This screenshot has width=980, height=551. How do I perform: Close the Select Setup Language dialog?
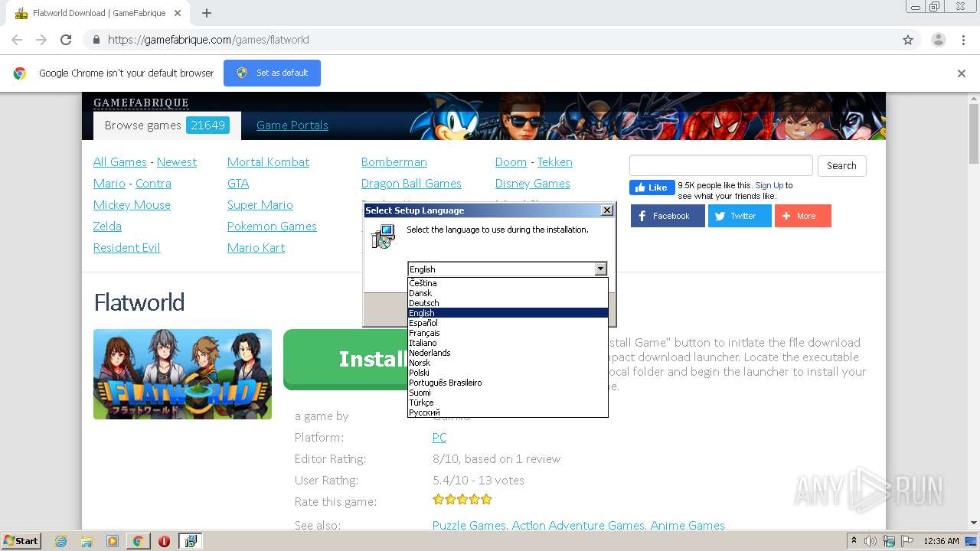pos(607,210)
